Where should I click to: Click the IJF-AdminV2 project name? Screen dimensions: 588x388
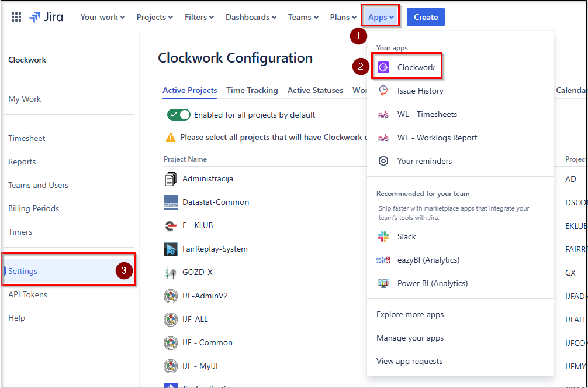(x=205, y=296)
